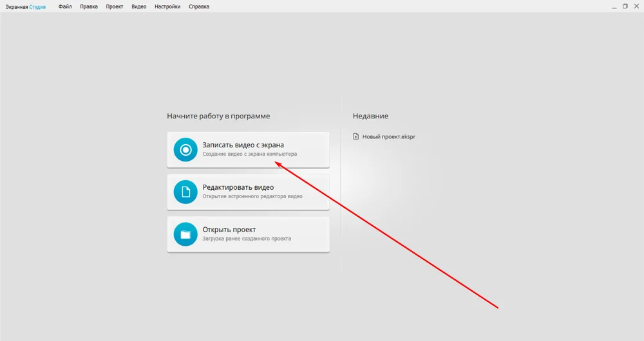This screenshot has width=644, height=341.
Task: Click the file icon next to Новый проект.ekspr
Action: click(356, 136)
